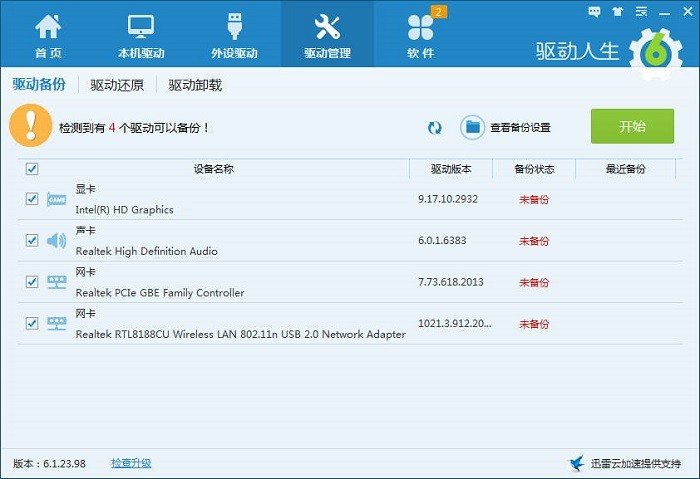Click 迅雷云加速提供支持 text
The width and height of the screenshot is (700, 479).
click(x=636, y=464)
